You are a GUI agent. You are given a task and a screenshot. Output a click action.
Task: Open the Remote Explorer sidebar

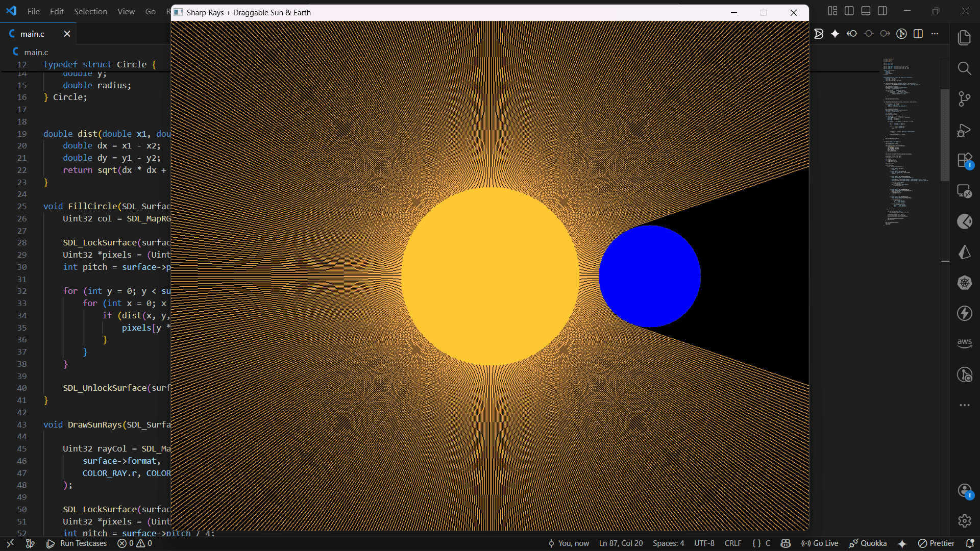tap(965, 191)
